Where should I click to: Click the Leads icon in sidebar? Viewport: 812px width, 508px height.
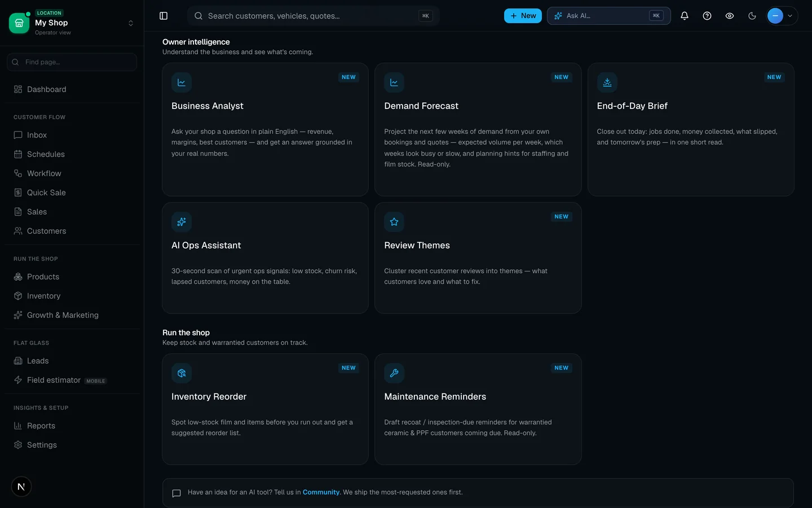pos(18,361)
